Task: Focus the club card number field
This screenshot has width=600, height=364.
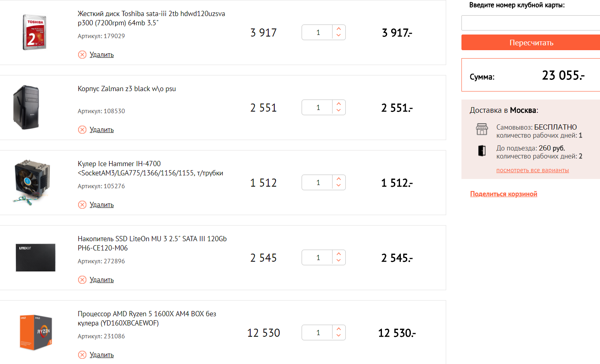Action: [x=530, y=23]
